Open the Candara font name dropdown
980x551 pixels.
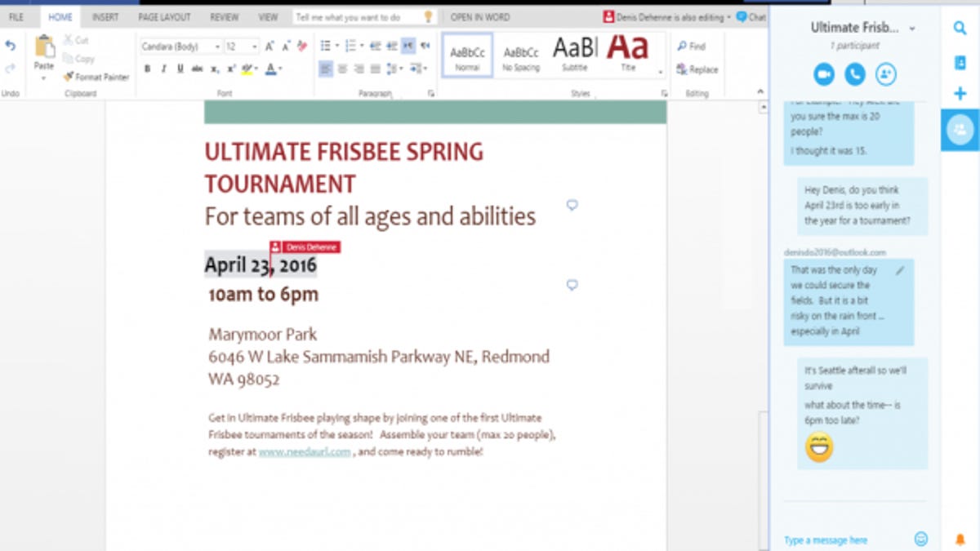[217, 47]
